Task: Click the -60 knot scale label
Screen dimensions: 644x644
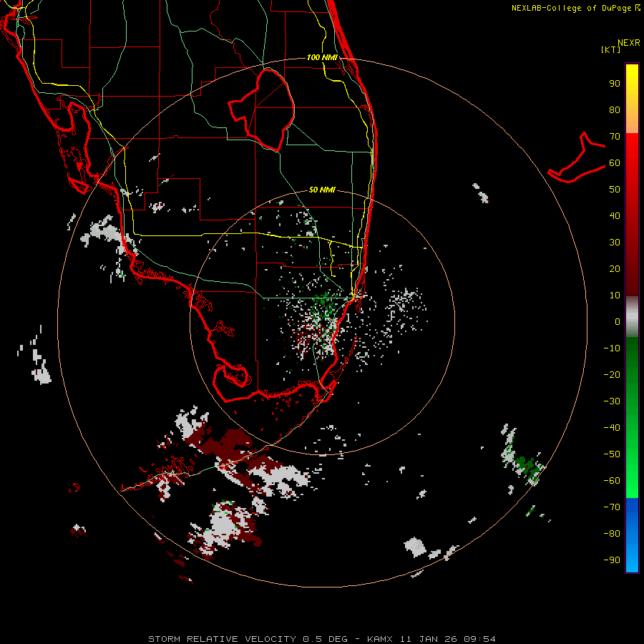Action: (x=612, y=481)
